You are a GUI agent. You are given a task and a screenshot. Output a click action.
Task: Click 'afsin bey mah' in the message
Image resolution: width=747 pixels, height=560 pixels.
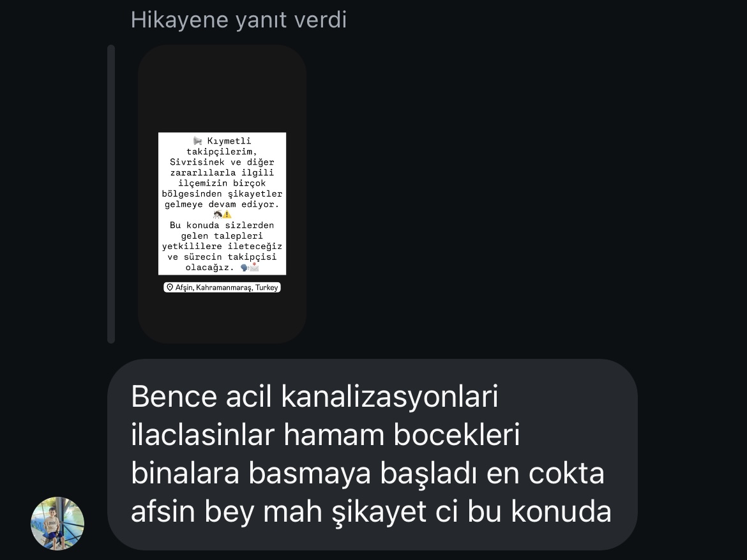pos(227,511)
